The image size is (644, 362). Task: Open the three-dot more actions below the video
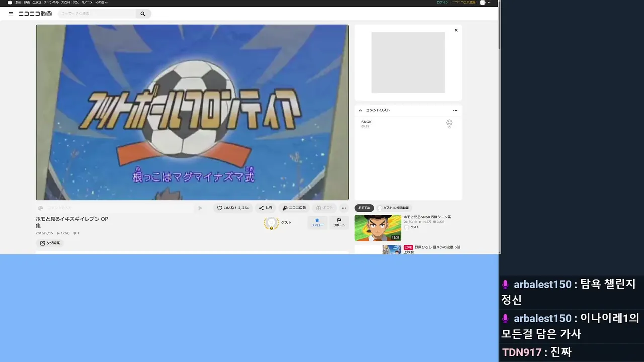tap(344, 208)
